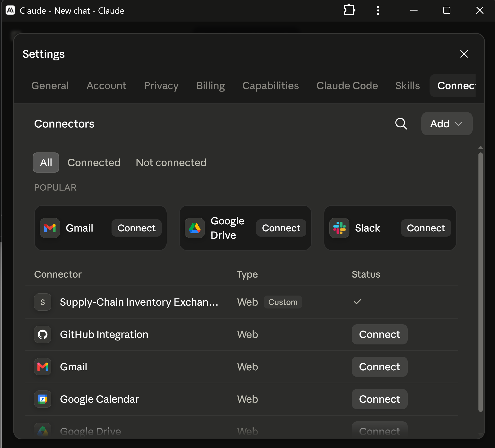Click the connected checkmark for Supply-Chain
Viewport: 495px width, 448px height.
(358, 302)
